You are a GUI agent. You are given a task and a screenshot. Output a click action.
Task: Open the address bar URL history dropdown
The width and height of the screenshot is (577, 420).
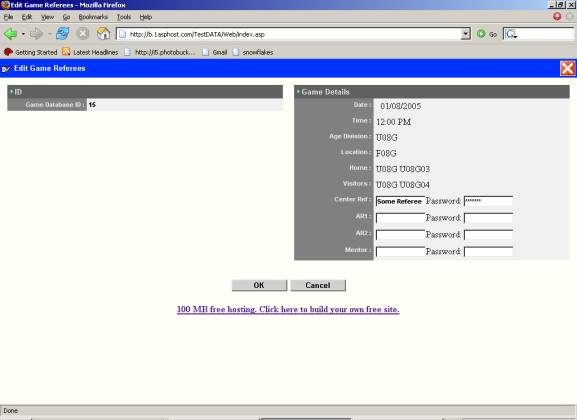(466, 34)
